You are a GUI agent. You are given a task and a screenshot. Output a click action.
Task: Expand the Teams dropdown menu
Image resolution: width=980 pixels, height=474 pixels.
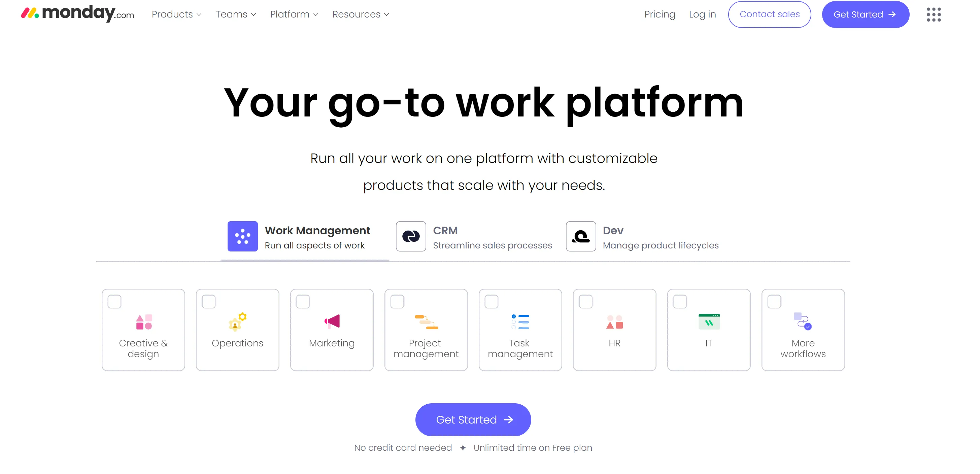(236, 14)
